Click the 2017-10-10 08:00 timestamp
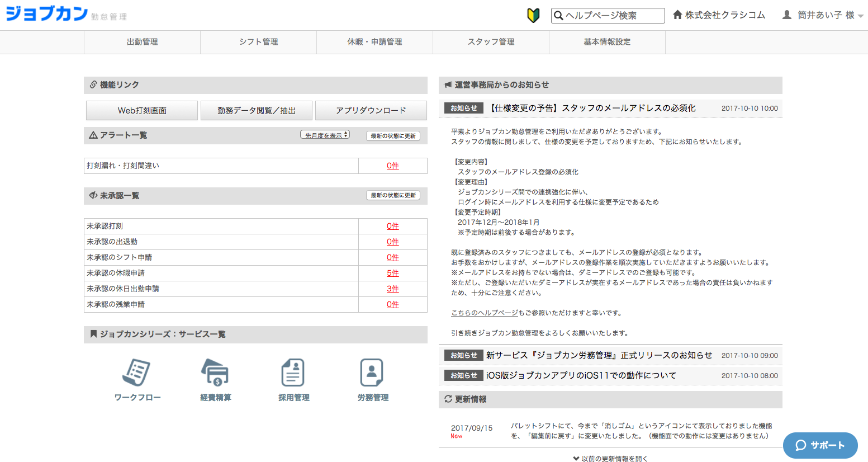 [x=750, y=376]
